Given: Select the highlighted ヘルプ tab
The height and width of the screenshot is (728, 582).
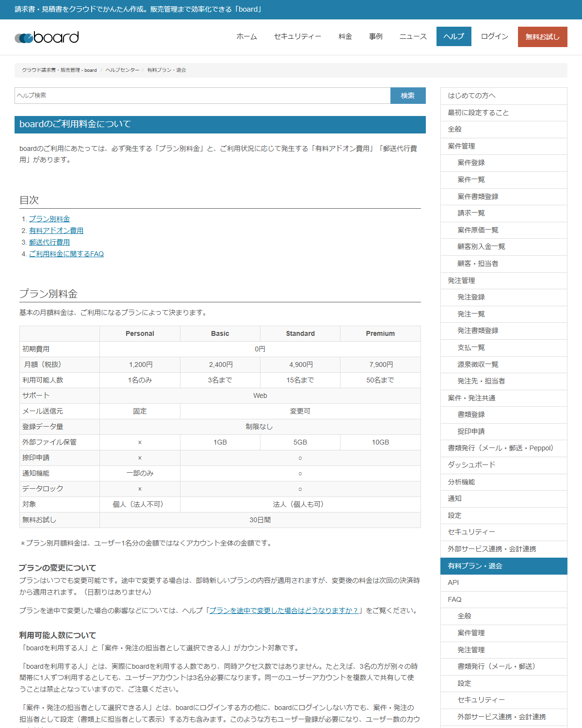Looking at the screenshot, I should [x=453, y=36].
